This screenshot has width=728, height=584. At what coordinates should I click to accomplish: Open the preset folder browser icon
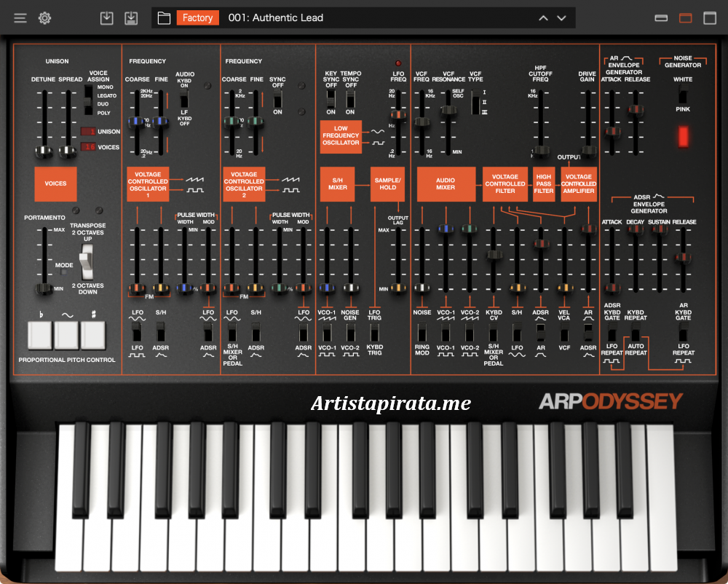click(164, 17)
